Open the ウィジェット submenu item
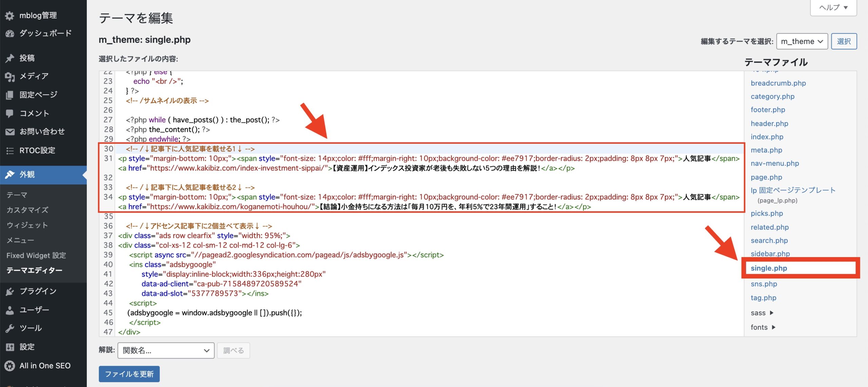The image size is (868, 387). (27, 225)
